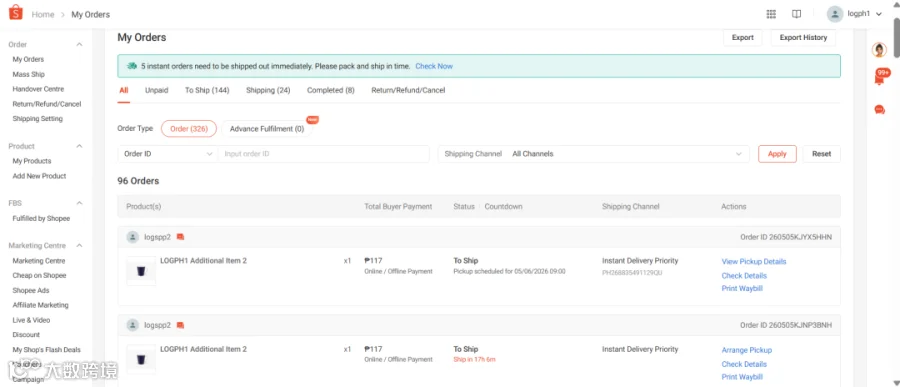Click the Shopee logo icon
Image resolution: width=900 pixels, height=387 pixels.
[x=15, y=12]
